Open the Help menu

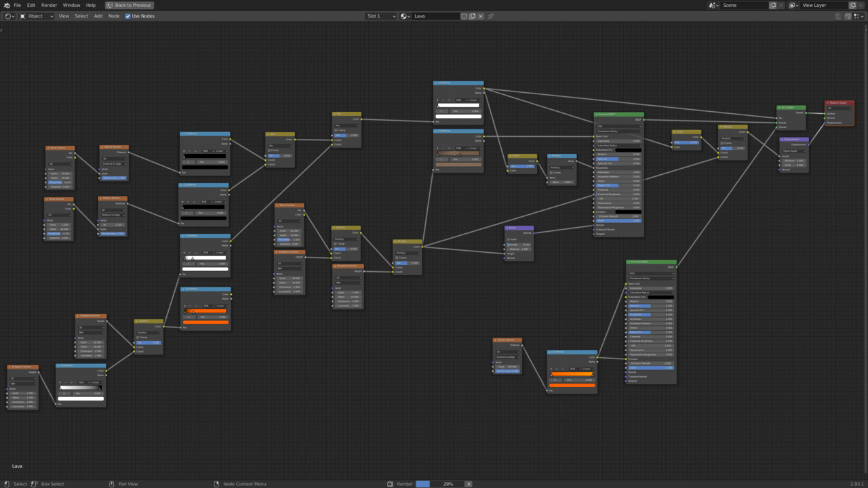[x=90, y=5]
